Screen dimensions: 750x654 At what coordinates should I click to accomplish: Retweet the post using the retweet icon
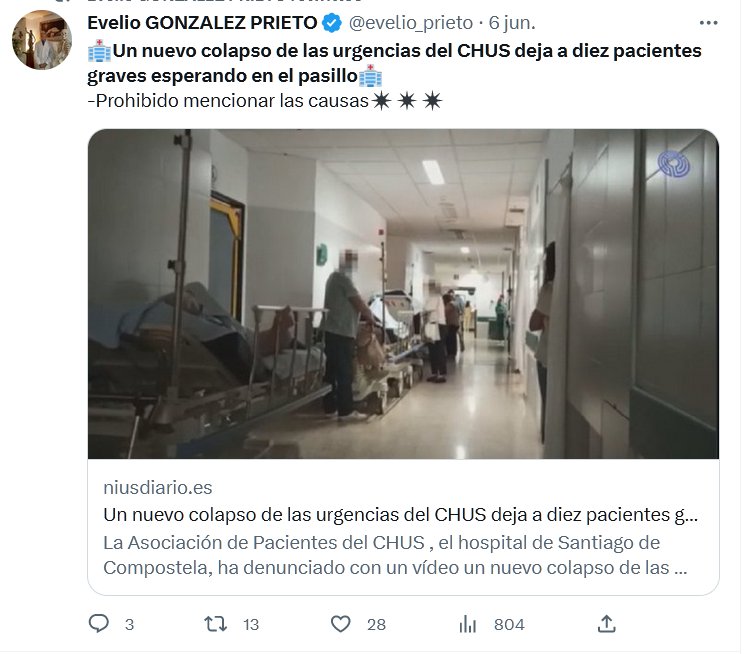(216, 624)
